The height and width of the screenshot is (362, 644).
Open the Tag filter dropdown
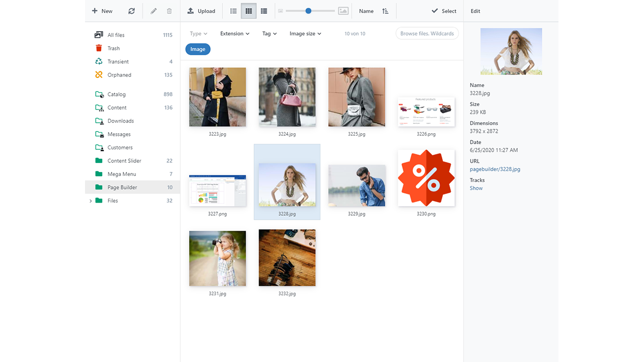(x=269, y=34)
